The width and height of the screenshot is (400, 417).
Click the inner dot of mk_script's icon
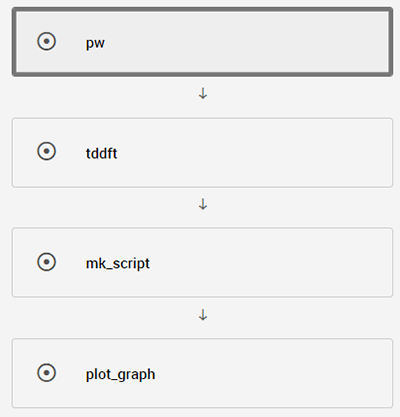pos(46,262)
